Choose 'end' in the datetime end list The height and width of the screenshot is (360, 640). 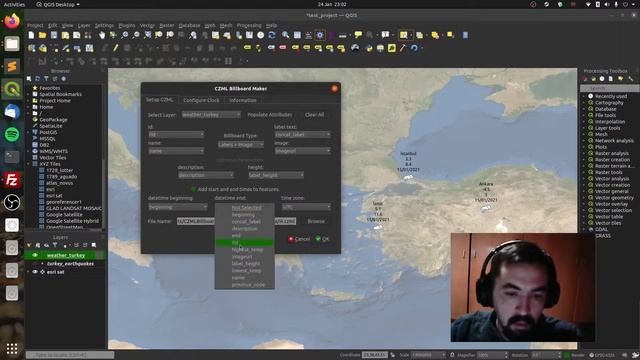244,236
